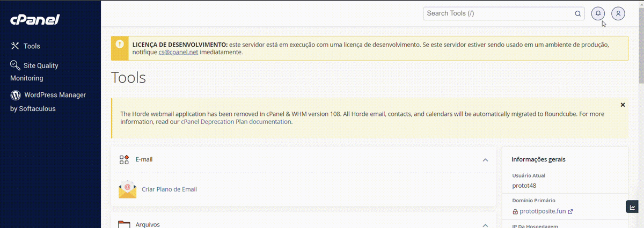Click the Informações gerais heading
Image resolution: width=644 pixels, height=228 pixels.
coord(538,159)
